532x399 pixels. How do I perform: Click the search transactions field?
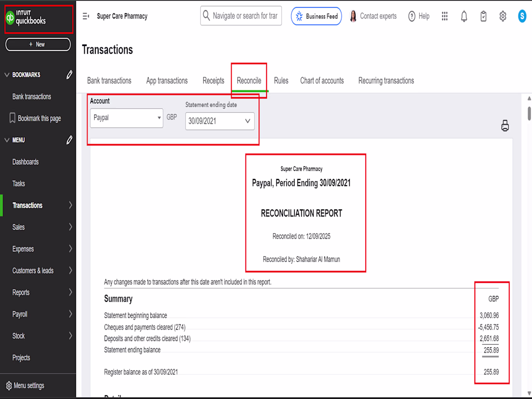point(241,15)
